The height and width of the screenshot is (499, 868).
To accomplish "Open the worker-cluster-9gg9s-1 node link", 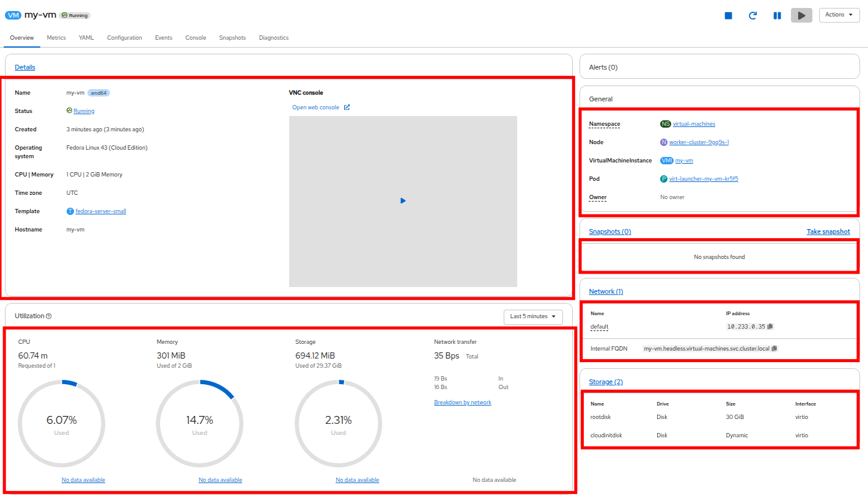I will tap(699, 142).
